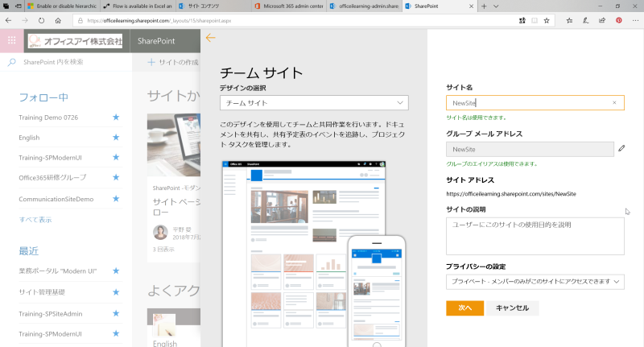Click the サイトの説明 text area
The height and width of the screenshot is (347, 644).
point(535,236)
